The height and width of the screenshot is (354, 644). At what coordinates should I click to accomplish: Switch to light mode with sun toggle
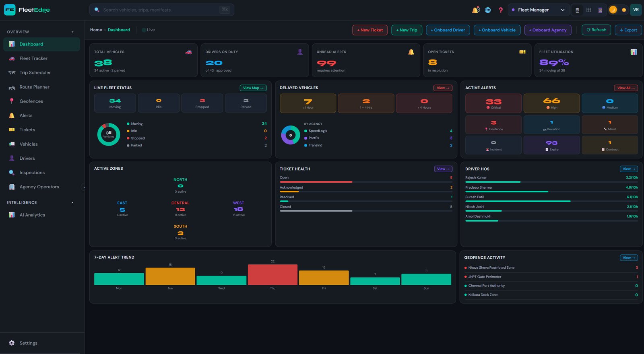click(x=624, y=10)
